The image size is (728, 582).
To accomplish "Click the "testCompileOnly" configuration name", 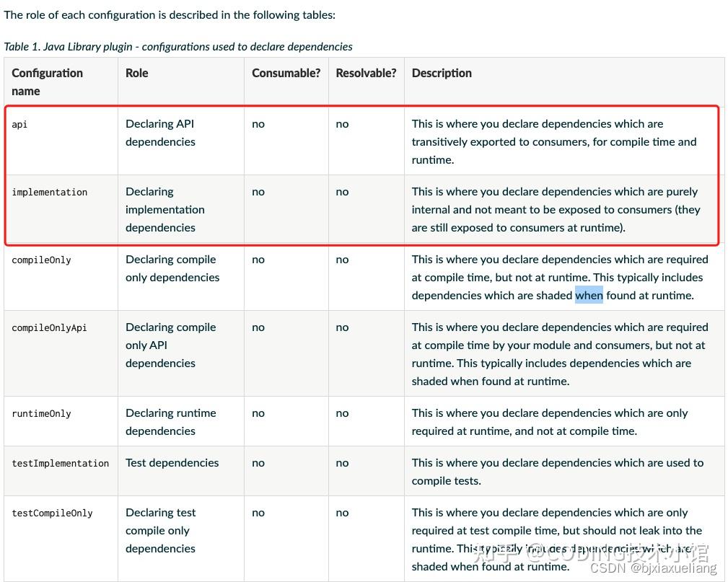I will click(x=52, y=513).
